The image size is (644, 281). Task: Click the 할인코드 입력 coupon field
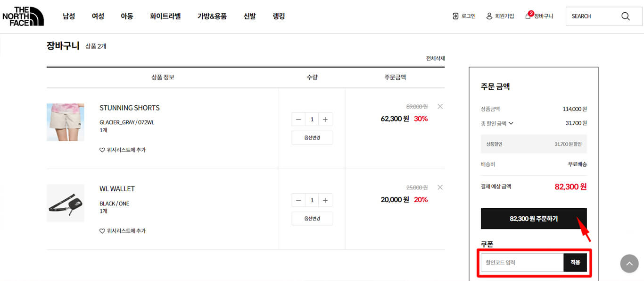point(522,263)
